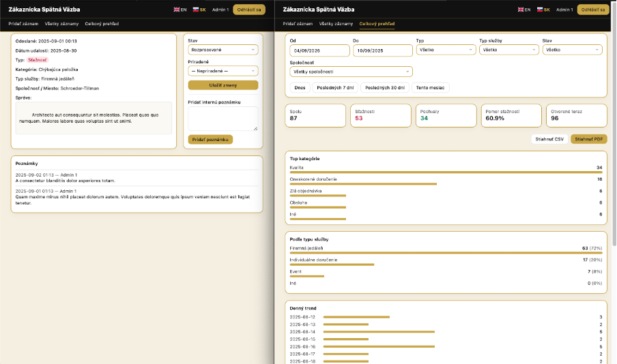
Task: Open the Typ filter dropdown
Action: point(446,50)
